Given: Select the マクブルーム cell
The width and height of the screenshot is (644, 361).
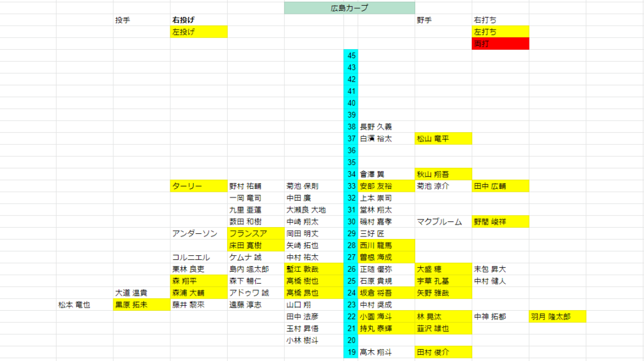Looking at the screenshot, I should 443,222.
